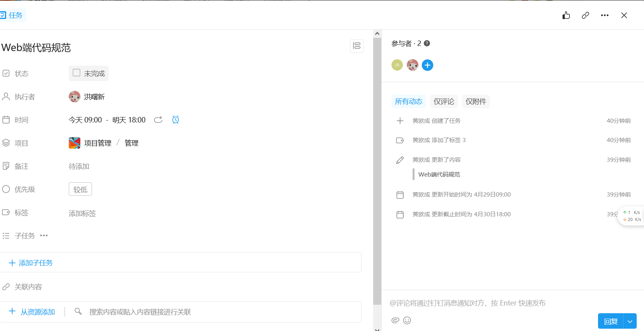
Task: Click 更新开始时间为 4月29日09:00 entry
Action: 462,195
